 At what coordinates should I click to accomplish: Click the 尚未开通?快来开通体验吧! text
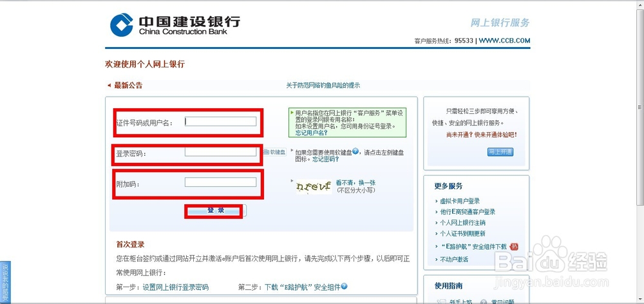tap(482, 135)
